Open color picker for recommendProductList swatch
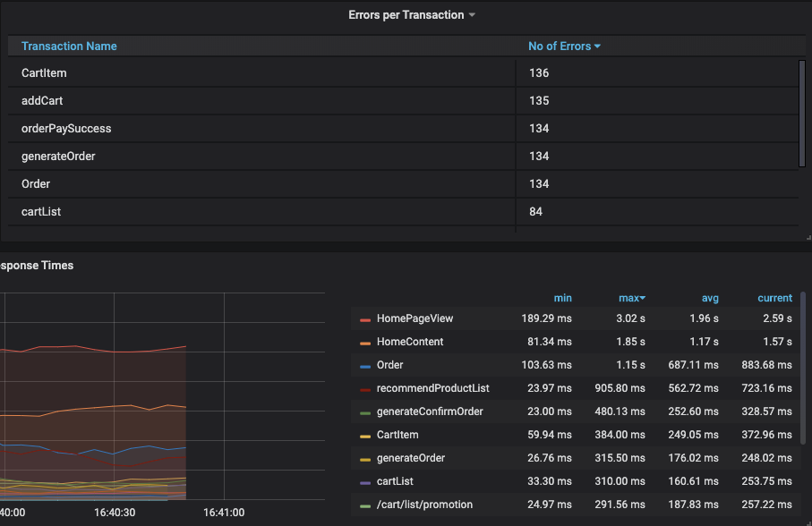The image size is (812, 526). pos(365,390)
